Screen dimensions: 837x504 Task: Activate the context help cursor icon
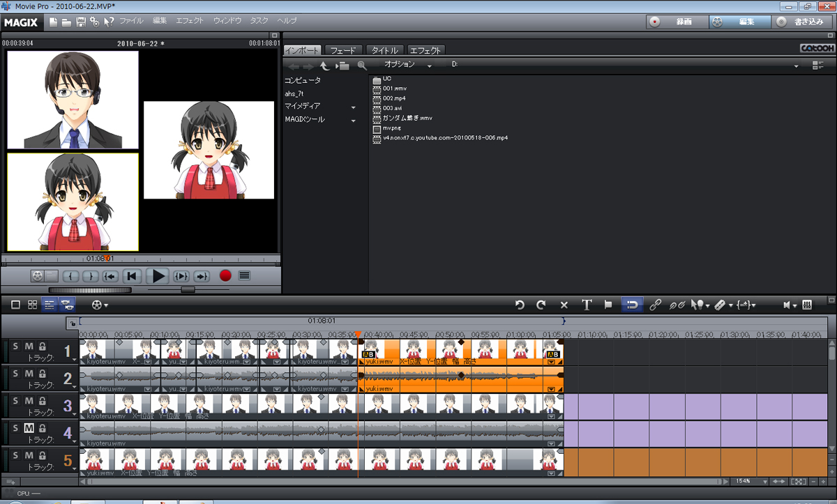[109, 22]
